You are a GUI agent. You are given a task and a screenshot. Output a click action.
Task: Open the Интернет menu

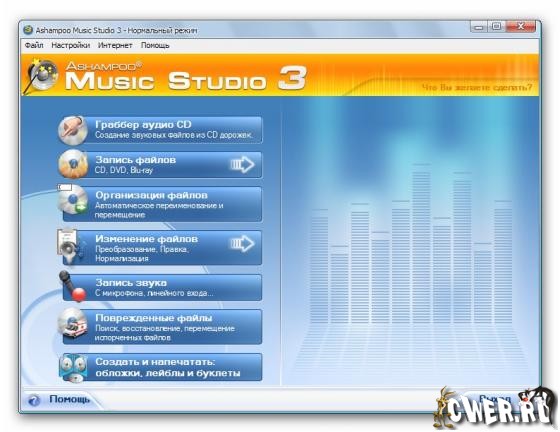pos(115,45)
